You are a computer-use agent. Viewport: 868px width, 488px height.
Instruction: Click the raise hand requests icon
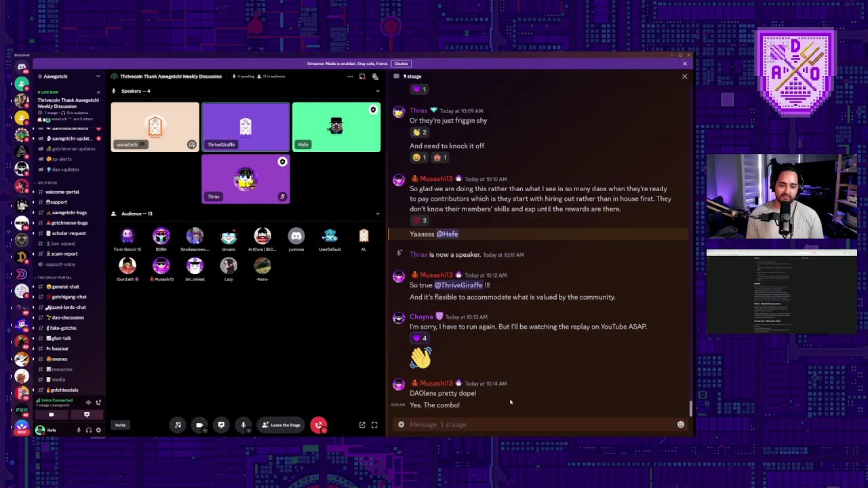375,77
